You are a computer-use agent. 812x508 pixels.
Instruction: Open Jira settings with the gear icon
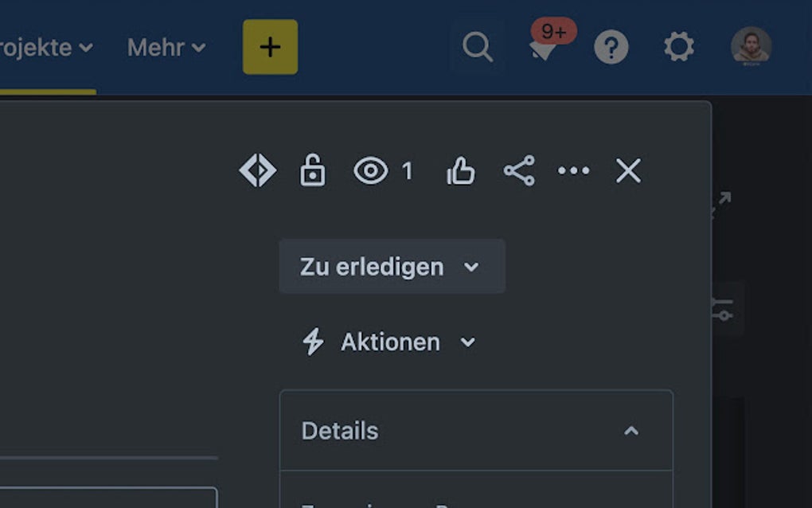pos(678,48)
